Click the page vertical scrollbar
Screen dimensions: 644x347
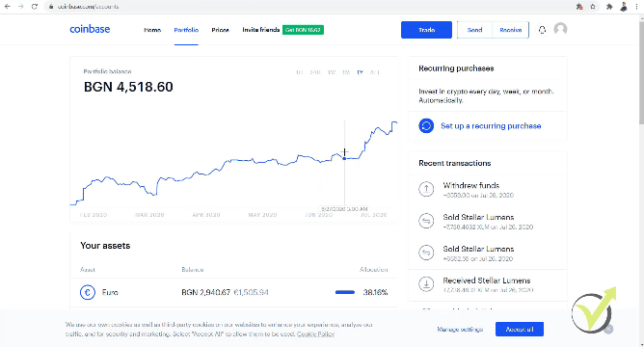[x=641, y=69]
